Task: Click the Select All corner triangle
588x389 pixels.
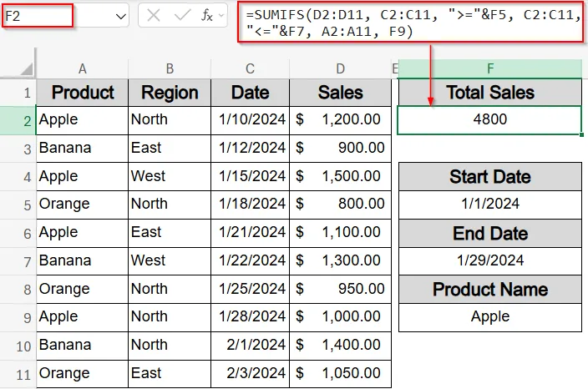Action: pos(26,68)
